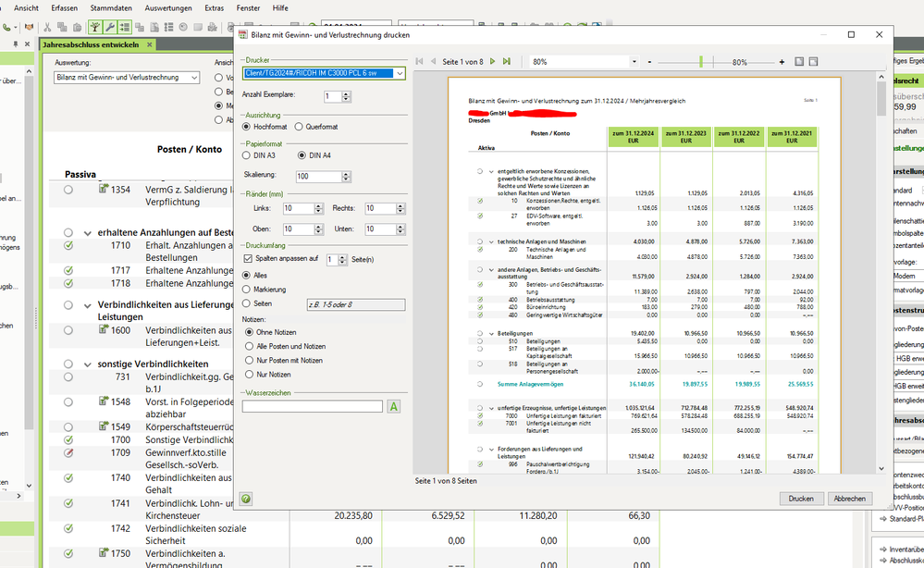Click the Drucken button
This screenshot has width=924, height=568.
click(x=801, y=499)
